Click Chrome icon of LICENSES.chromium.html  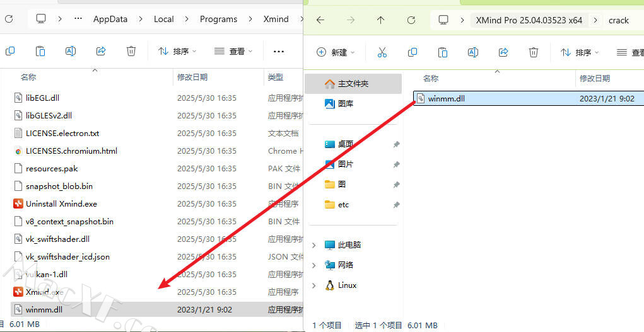18,151
